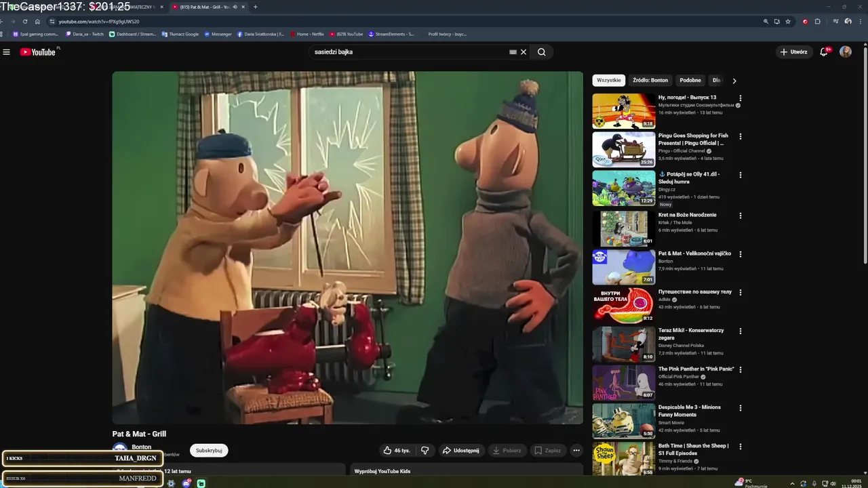
Task: Click the Zapisz save button
Action: [x=547, y=450]
